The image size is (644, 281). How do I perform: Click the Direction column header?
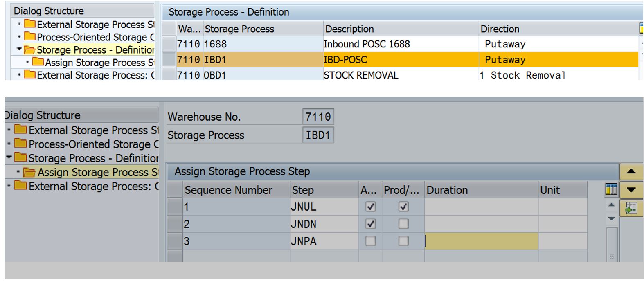pos(500,29)
